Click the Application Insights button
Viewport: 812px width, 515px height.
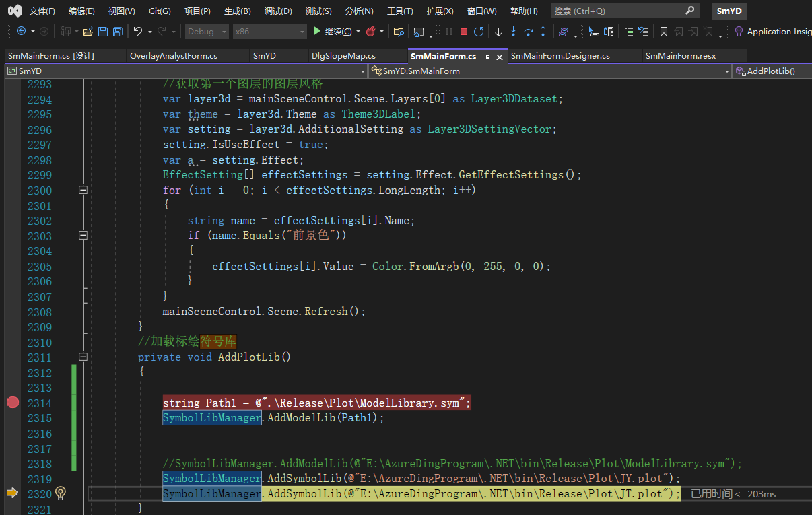773,32
